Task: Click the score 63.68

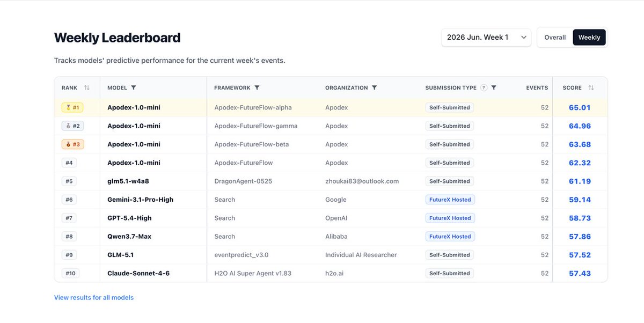Action: 580,144
